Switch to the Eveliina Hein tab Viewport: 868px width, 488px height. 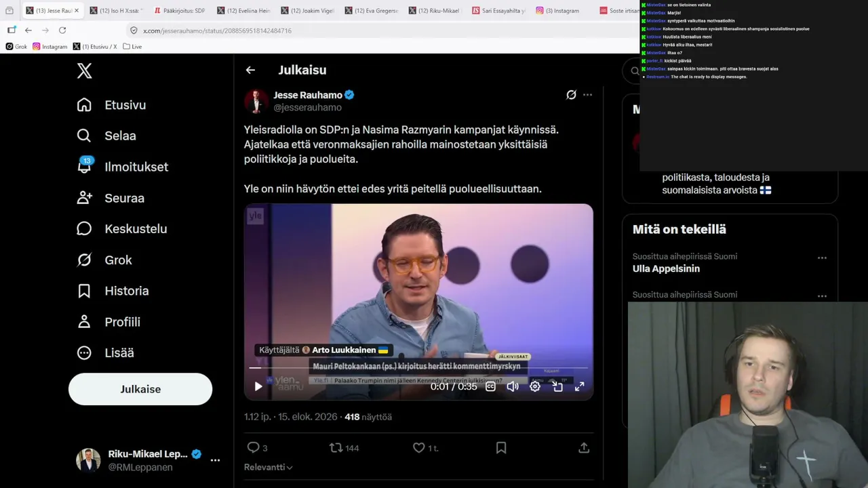(243, 11)
